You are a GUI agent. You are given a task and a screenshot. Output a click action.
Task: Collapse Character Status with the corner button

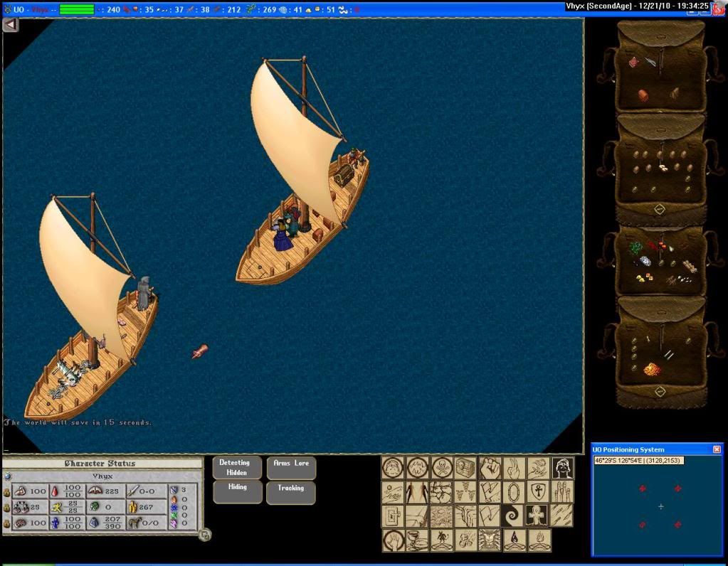(x=205, y=535)
